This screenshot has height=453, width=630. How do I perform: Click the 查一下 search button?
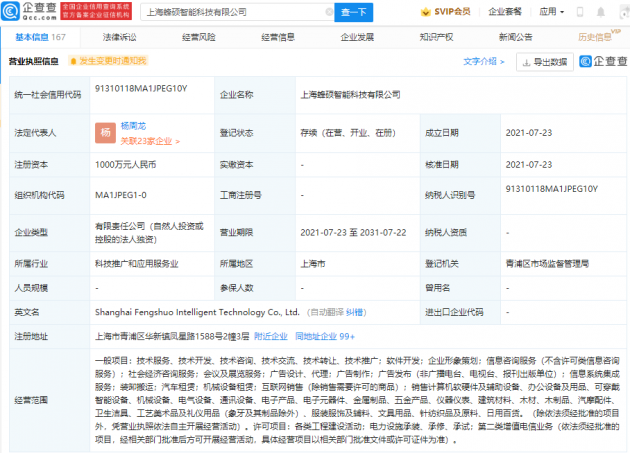point(354,13)
